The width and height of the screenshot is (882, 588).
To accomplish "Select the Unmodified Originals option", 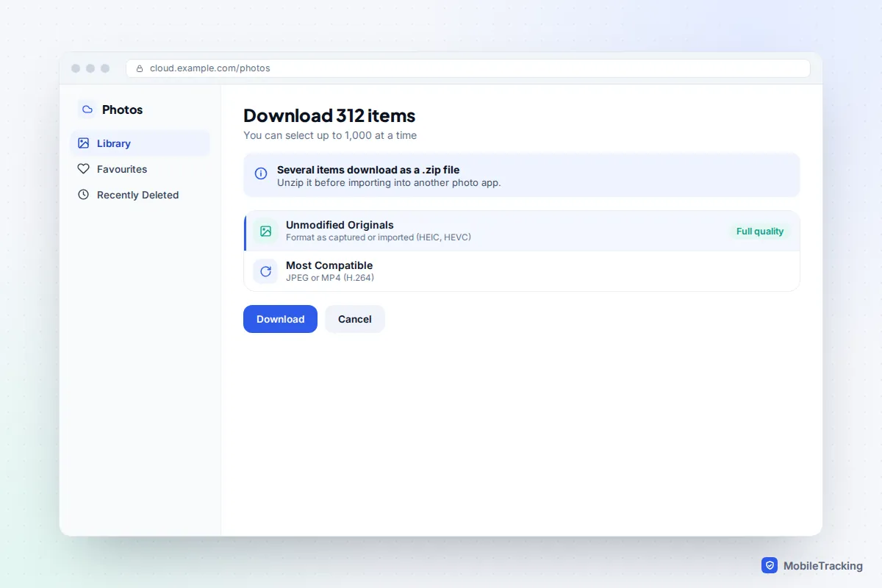I will click(x=522, y=231).
